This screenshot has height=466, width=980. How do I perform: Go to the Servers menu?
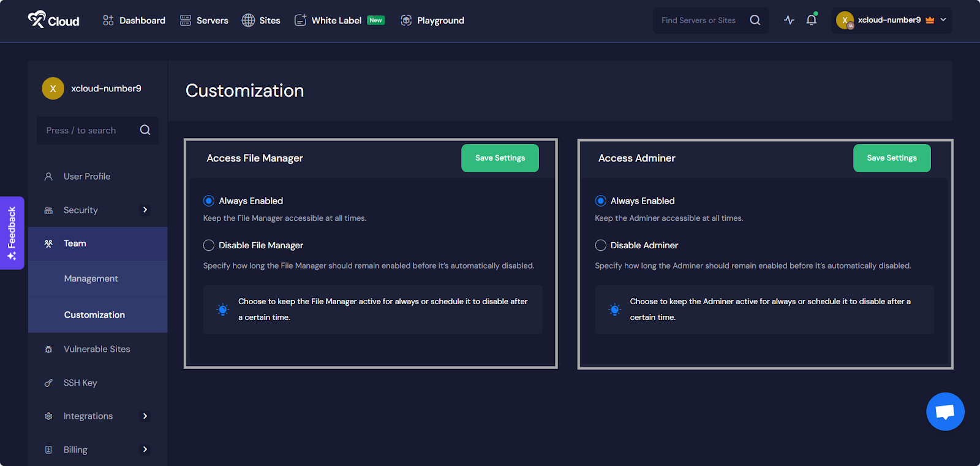(x=204, y=20)
